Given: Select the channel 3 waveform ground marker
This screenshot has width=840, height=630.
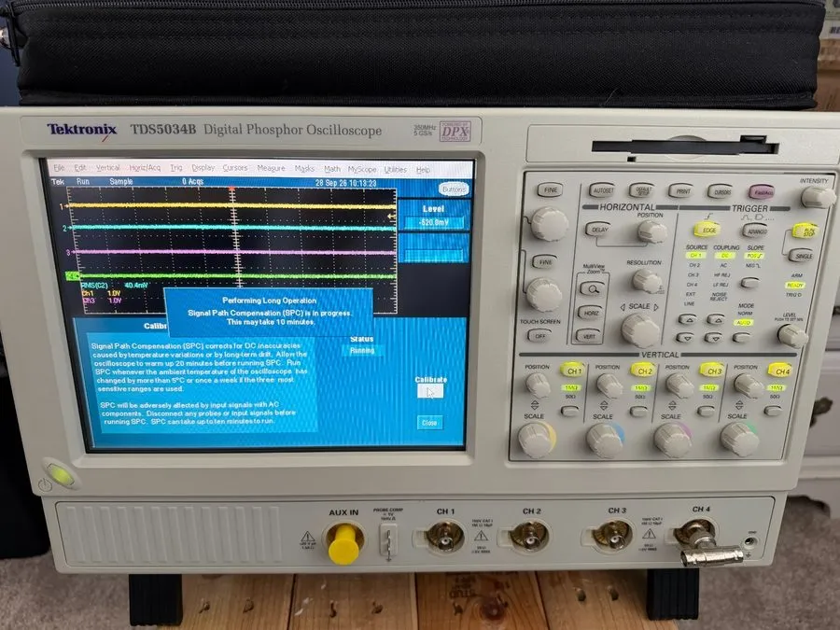Looking at the screenshot, I should point(68,252).
